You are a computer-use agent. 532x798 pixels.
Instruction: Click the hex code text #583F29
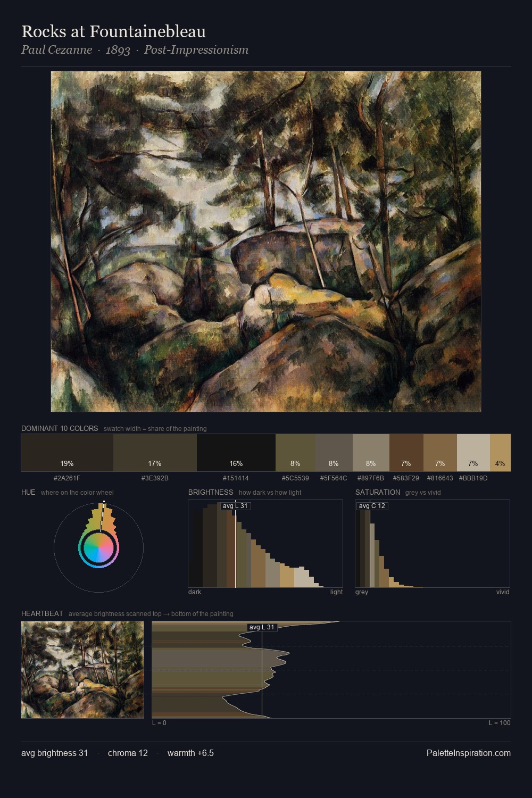tap(406, 478)
